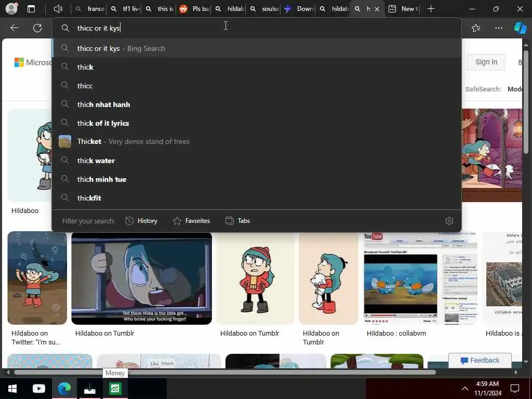
Task: Switch to the 'this is' tab
Action: tap(160, 9)
